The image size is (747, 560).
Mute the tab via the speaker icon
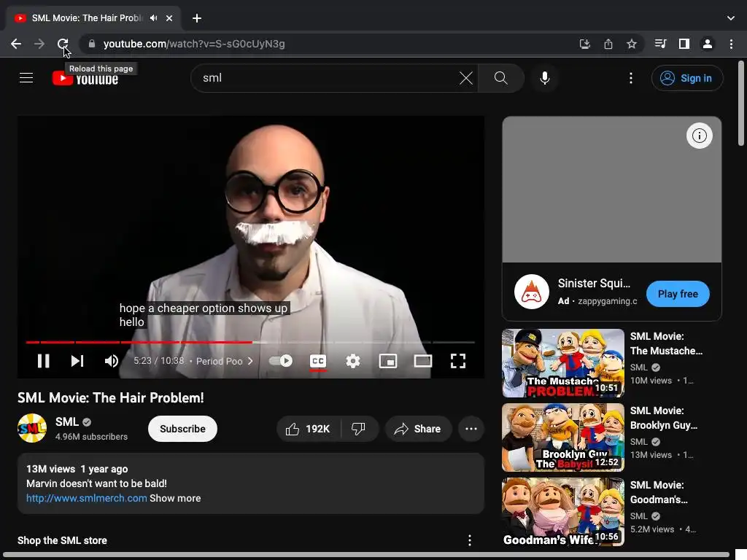coord(153,18)
